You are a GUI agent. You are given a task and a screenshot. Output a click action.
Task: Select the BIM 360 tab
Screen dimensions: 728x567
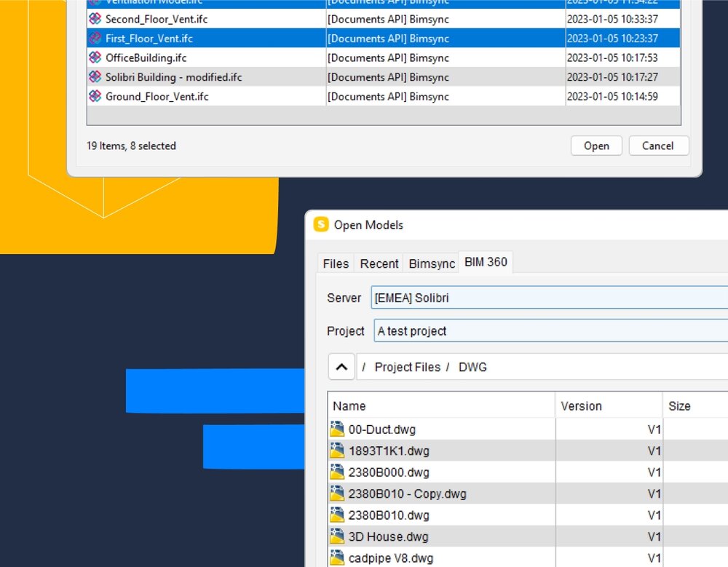[486, 262]
